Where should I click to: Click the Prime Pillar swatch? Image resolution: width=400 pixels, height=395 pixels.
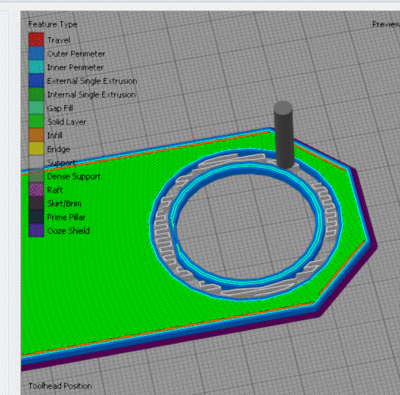coord(36,217)
